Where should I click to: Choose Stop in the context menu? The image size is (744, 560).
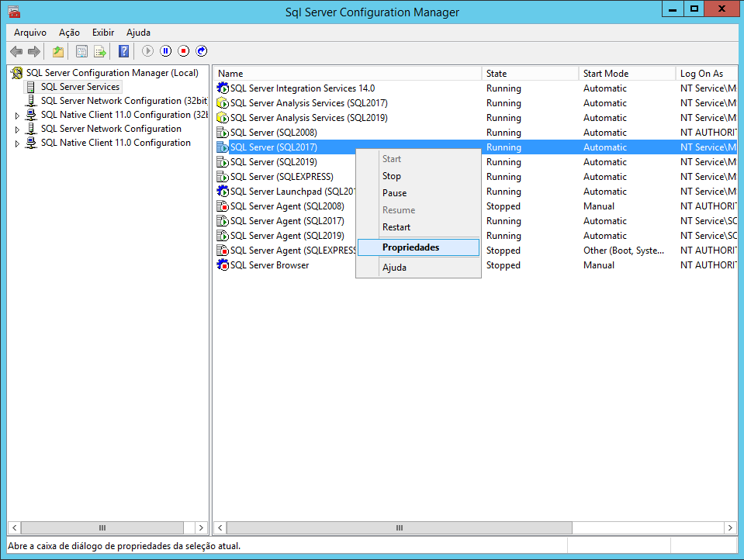pos(418,176)
